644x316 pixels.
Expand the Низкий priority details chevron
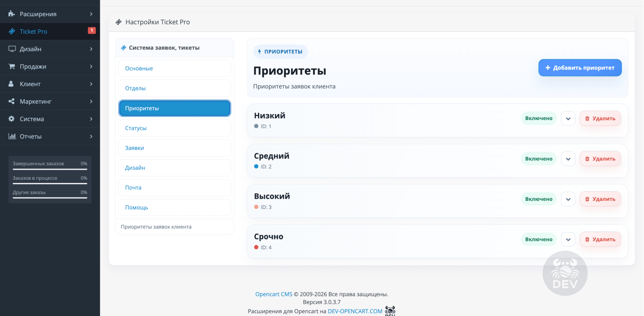click(x=568, y=118)
